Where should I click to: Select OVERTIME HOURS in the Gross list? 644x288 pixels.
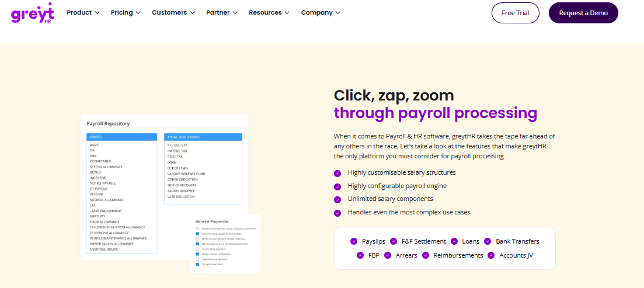(x=105, y=249)
